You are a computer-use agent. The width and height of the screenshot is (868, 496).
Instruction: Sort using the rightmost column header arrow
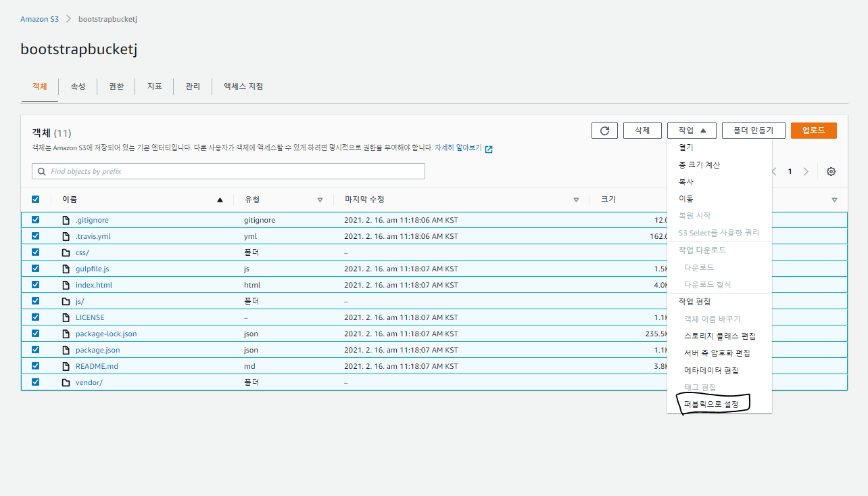[x=834, y=200]
